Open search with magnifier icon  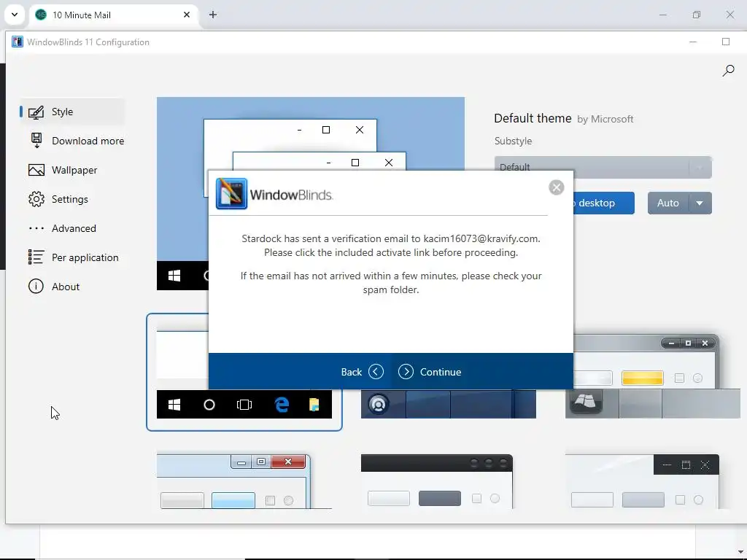point(728,71)
